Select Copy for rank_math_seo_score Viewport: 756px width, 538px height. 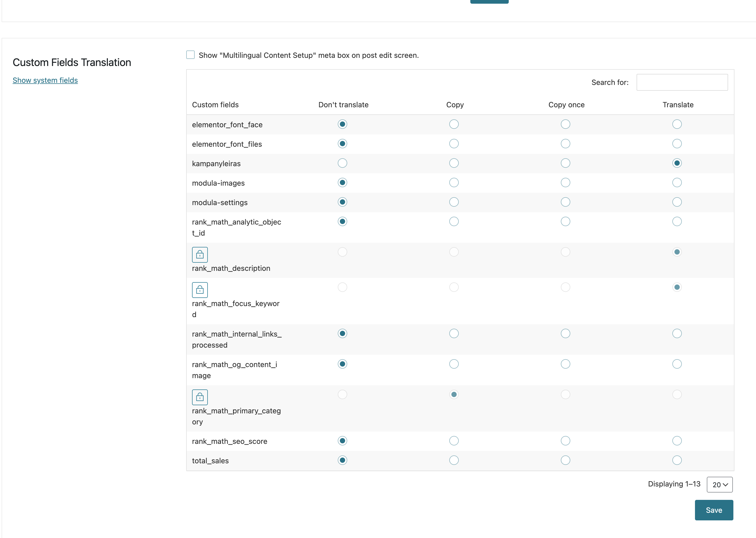(454, 441)
